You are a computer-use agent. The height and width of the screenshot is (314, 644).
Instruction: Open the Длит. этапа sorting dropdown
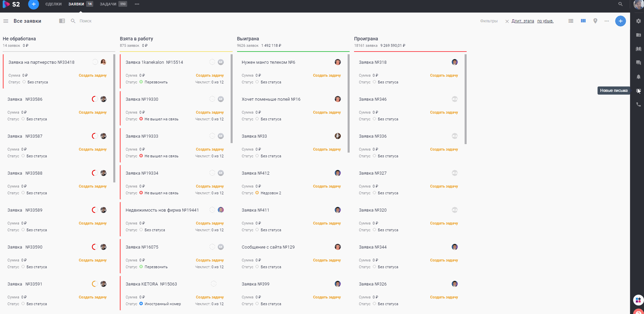522,21
